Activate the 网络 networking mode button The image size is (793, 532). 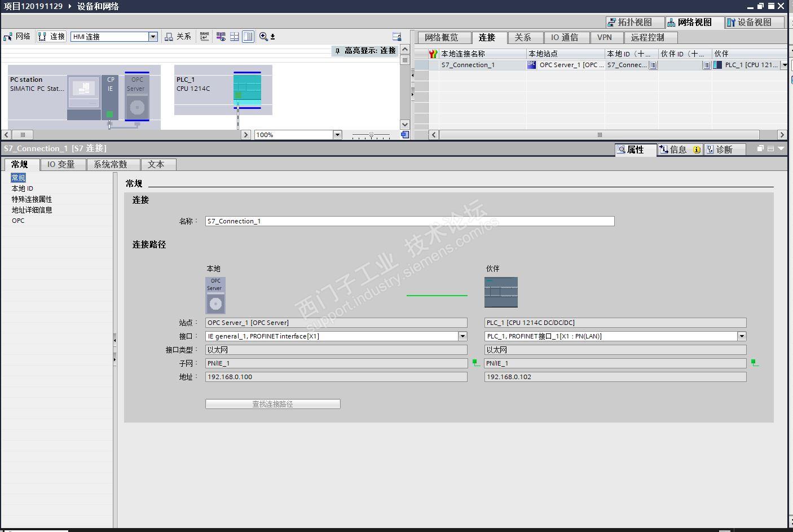(x=17, y=37)
